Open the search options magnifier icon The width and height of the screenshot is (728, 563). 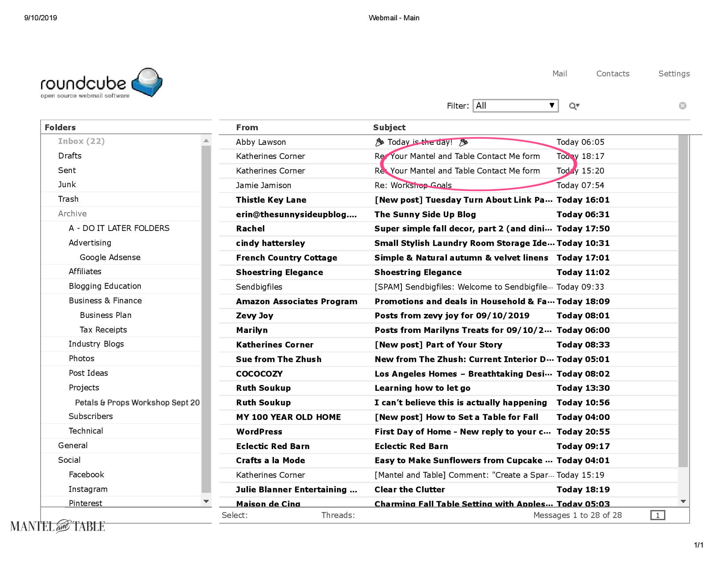pyautogui.click(x=574, y=106)
